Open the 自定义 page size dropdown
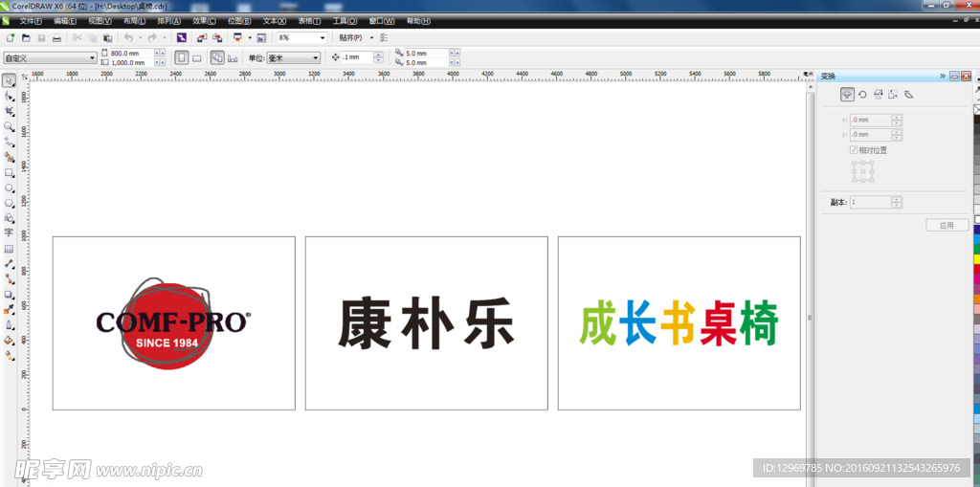Viewport: 980px width, 487px height. click(92, 57)
